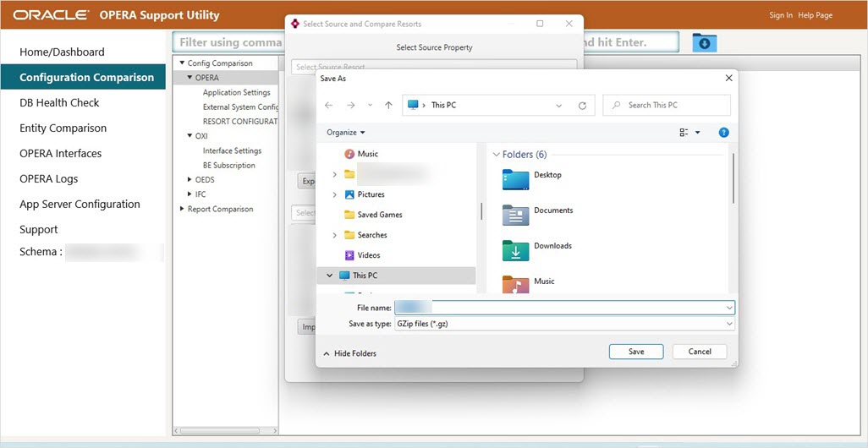Collapse the OXI tree node
The height and width of the screenshot is (448, 868).
coord(190,135)
